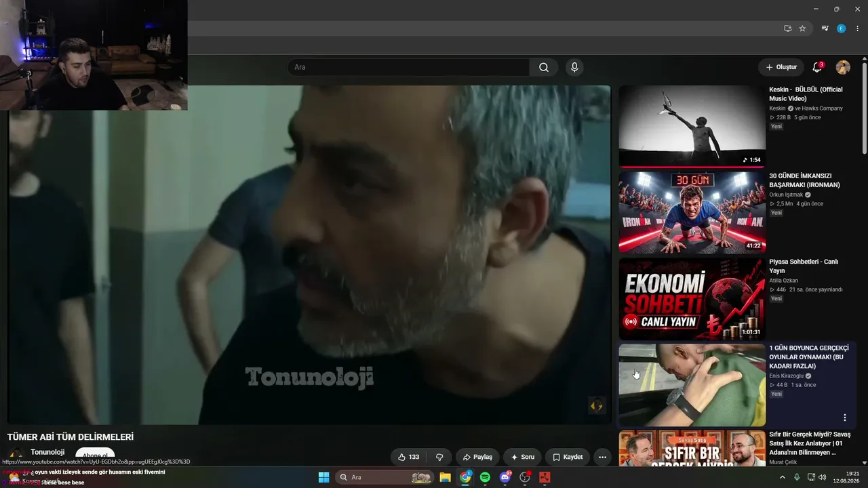Open the Windows Start menu
The image size is (868, 488).
coord(323,477)
